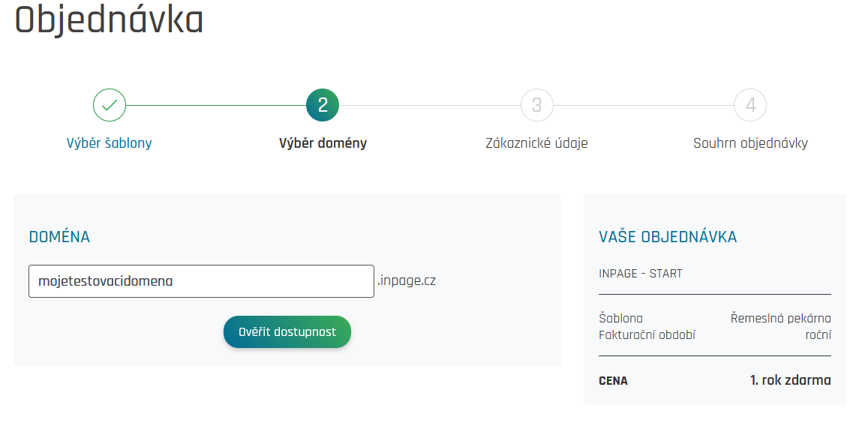Click the completed step checkmark circle

(110, 105)
